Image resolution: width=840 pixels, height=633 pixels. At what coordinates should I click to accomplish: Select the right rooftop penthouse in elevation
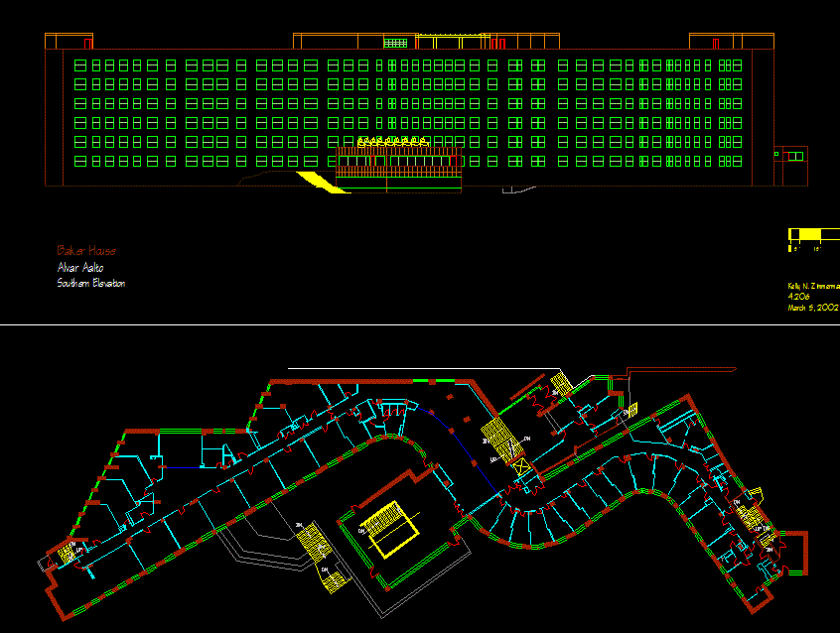tap(732, 41)
